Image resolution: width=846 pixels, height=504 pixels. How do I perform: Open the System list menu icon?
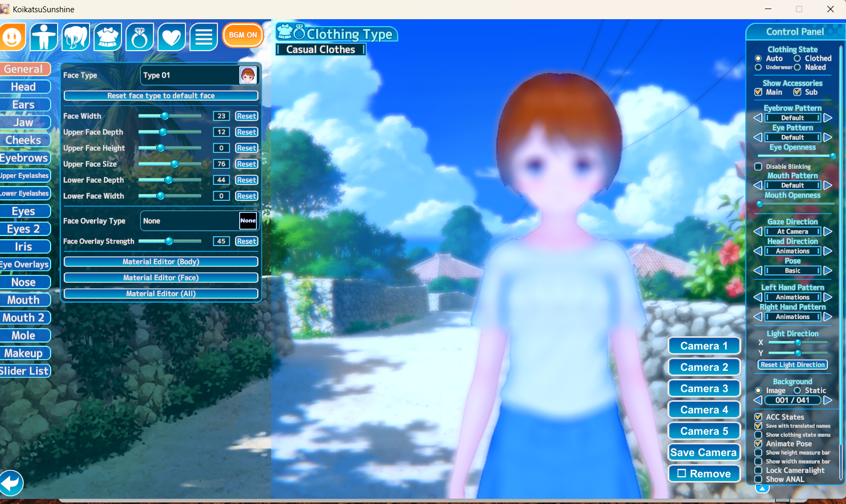pos(204,37)
